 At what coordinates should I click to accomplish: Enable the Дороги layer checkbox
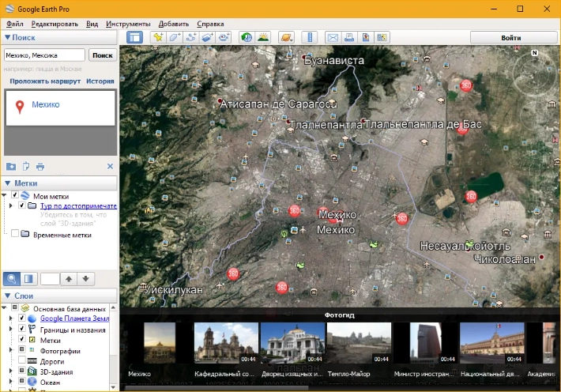(22, 360)
